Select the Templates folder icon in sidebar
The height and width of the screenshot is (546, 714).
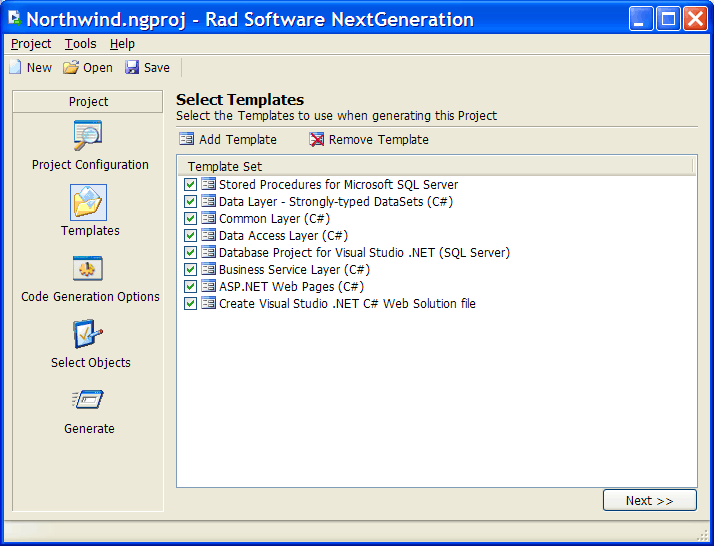tap(88, 202)
